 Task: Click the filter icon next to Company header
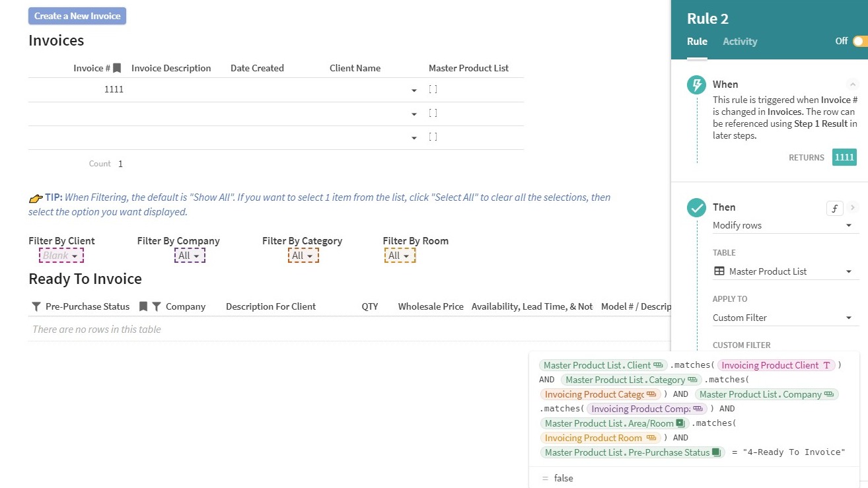157,306
